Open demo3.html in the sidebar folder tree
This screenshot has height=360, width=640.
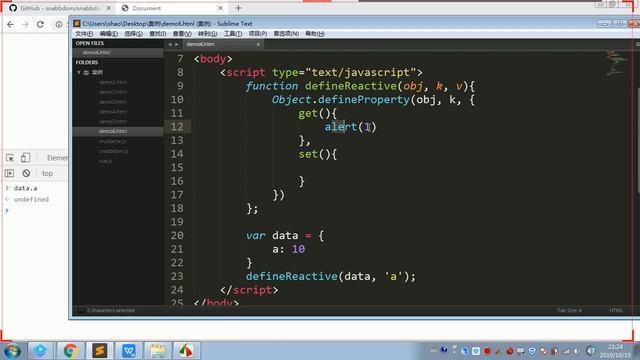tap(113, 102)
